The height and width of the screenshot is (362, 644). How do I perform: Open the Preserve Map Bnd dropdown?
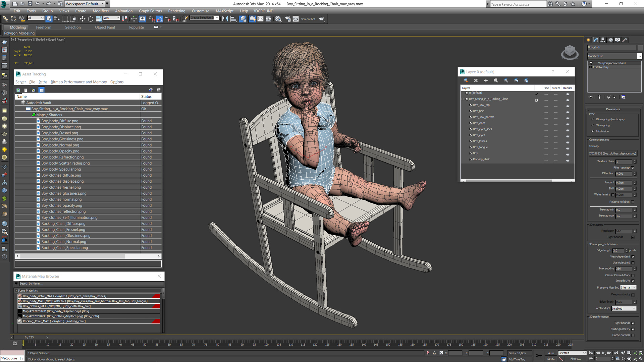click(x=628, y=288)
